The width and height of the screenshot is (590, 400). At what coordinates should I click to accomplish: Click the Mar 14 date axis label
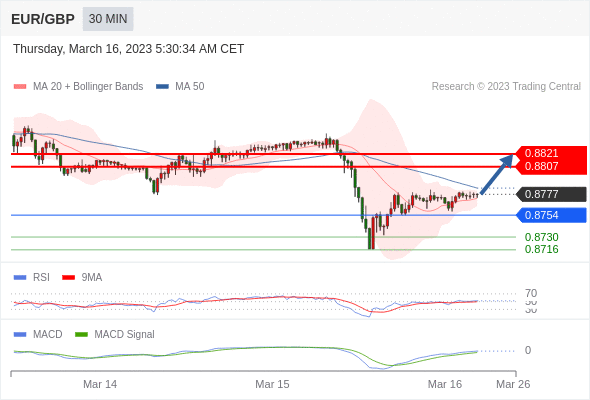[100, 384]
